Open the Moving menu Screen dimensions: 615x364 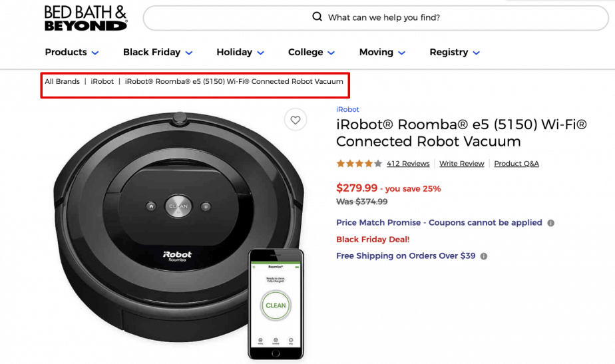pos(382,52)
